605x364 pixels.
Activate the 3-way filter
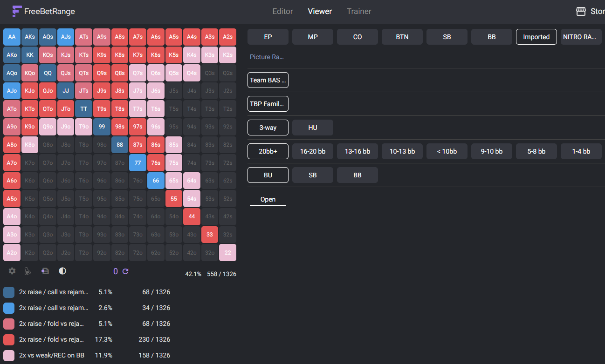coord(268,127)
